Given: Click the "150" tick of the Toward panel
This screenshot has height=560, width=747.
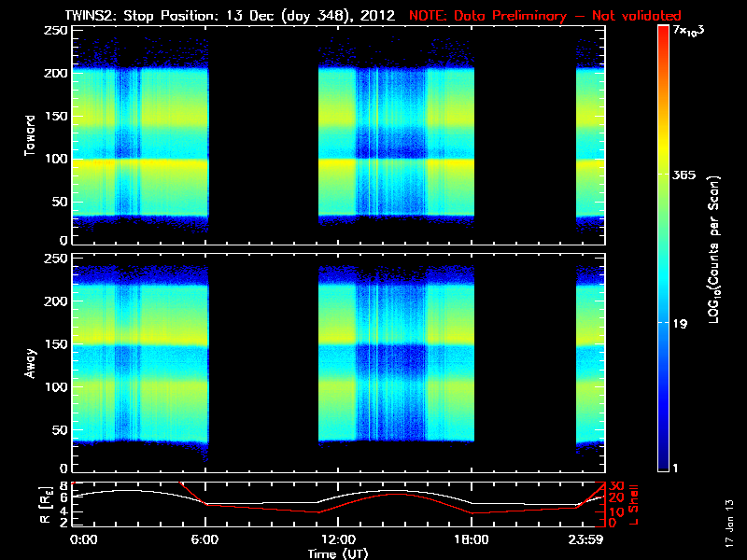Looking at the screenshot, I should click(56, 116).
